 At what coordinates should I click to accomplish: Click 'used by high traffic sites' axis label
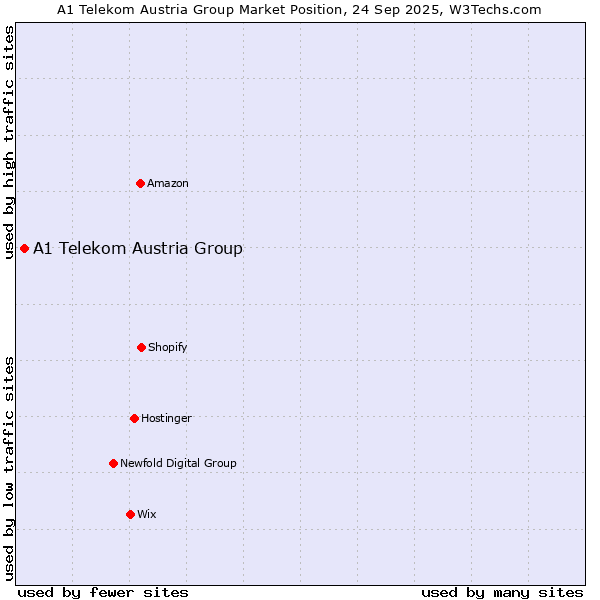pyautogui.click(x=9, y=142)
